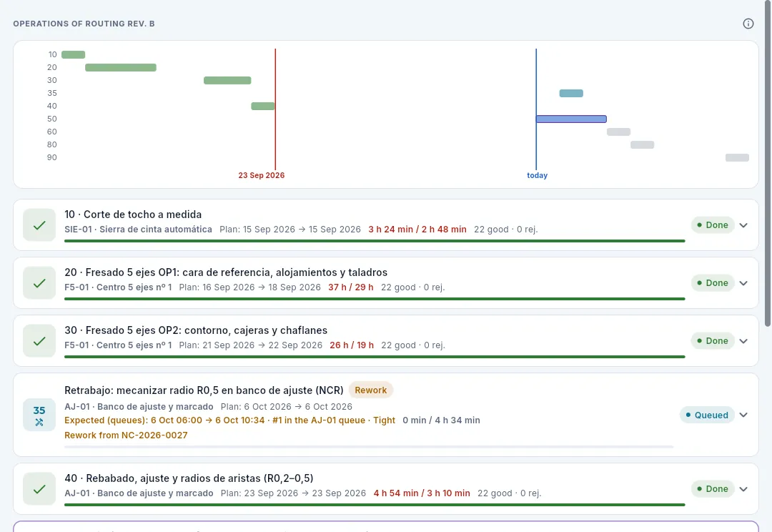
Task: Click the Done status of operation 40
Action: click(x=713, y=489)
